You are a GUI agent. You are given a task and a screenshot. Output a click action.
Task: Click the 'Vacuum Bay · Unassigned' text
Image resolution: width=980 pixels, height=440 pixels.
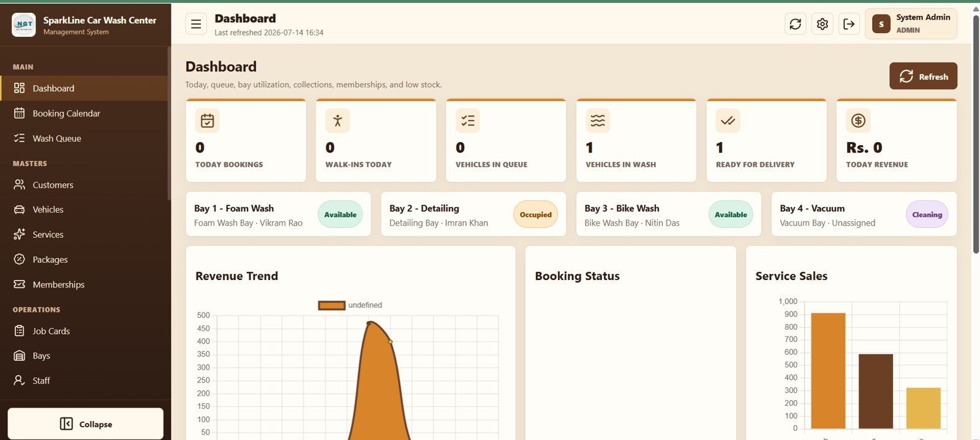click(x=827, y=223)
